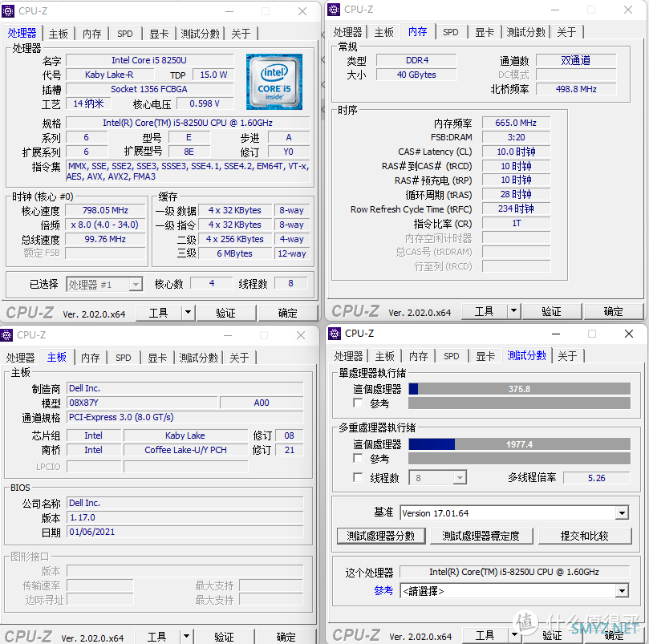Open the 基准 Version 17.01.64 dropdown

tap(621, 513)
